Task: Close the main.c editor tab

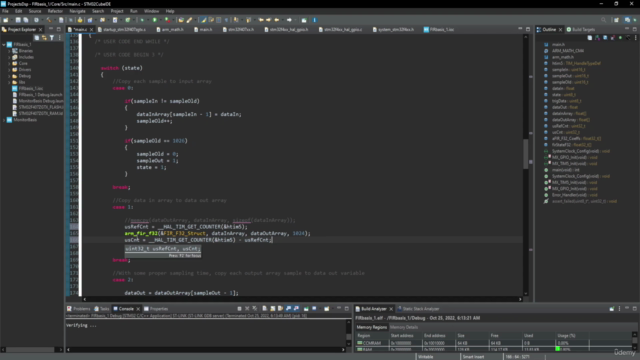Action: tap(91, 29)
